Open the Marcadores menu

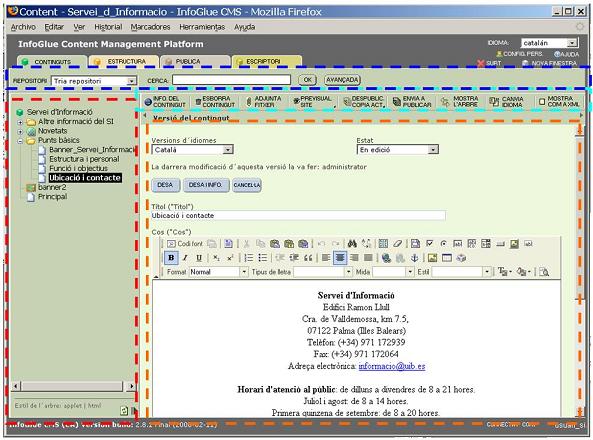click(150, 27)
